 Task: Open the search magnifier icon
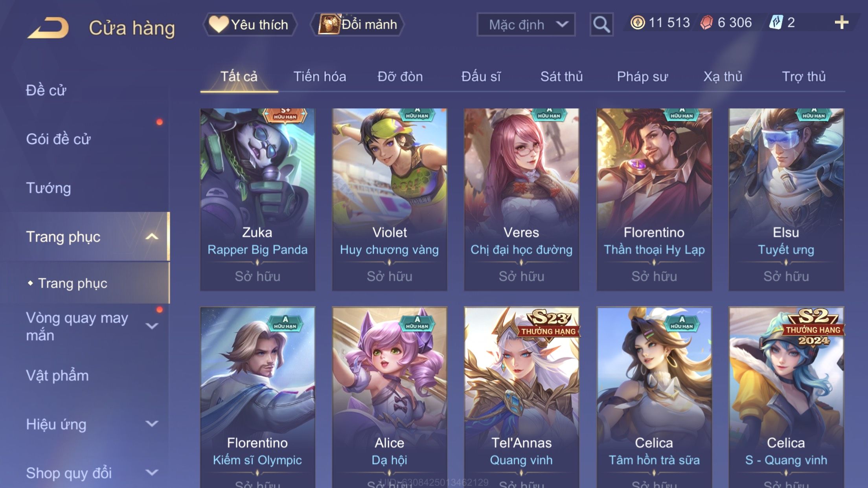click(x=601, y=24)
